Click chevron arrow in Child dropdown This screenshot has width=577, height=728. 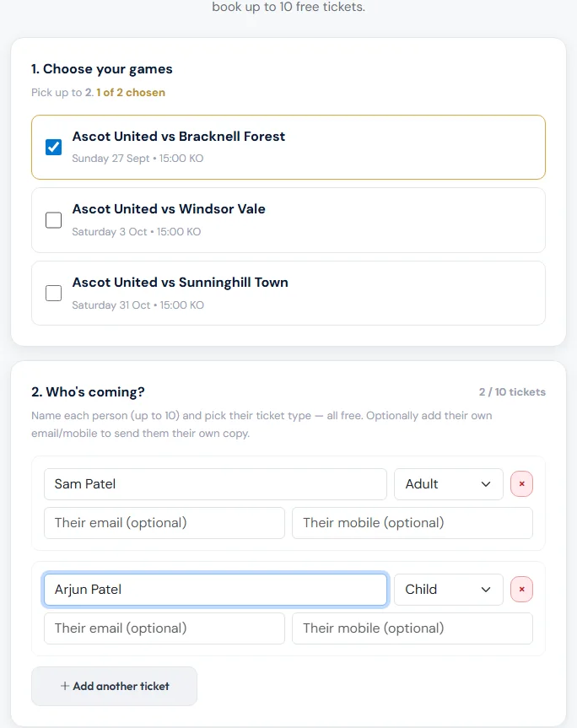point(486,590)
